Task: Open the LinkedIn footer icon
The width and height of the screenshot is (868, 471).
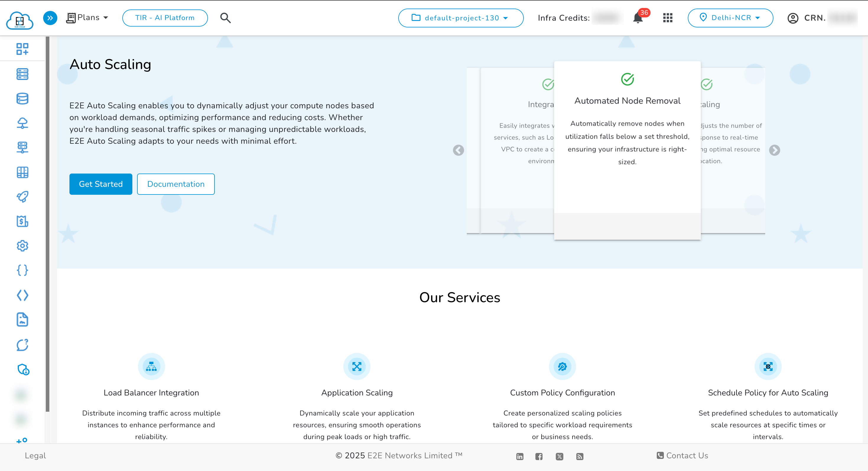Action: pyautogui.click(x=520, y=457)
